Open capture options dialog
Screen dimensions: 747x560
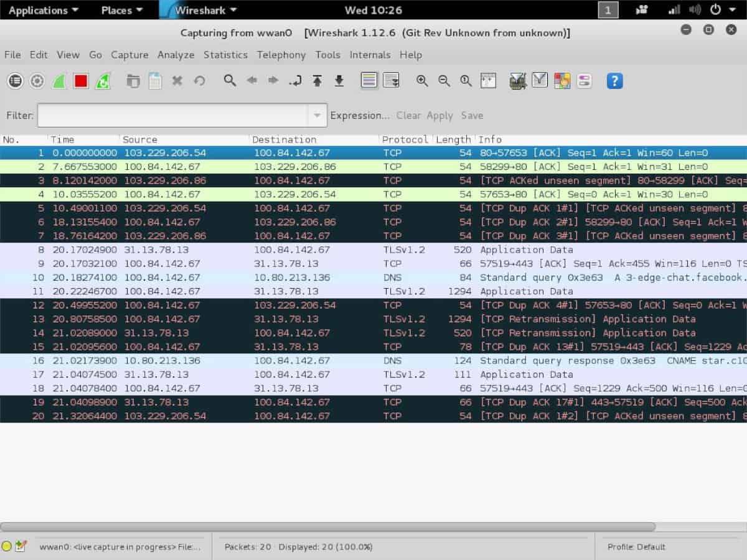(37, 81)
